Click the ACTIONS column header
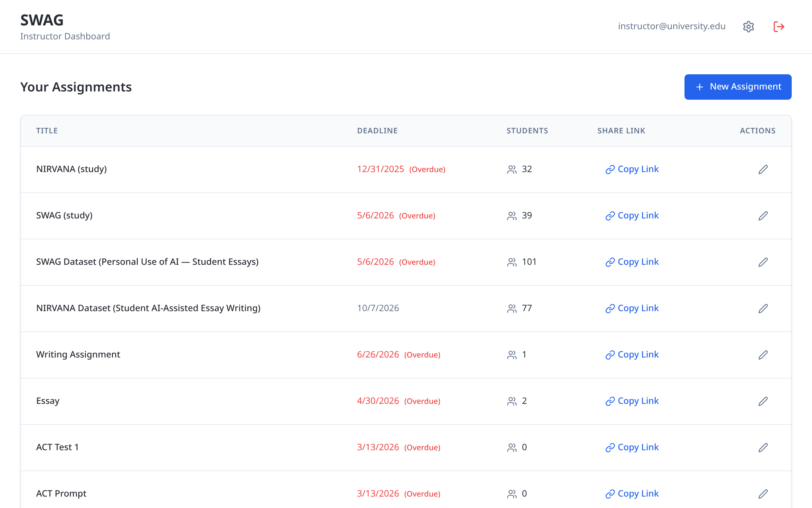Screen dimensions: 812x508 click(758, 131)
